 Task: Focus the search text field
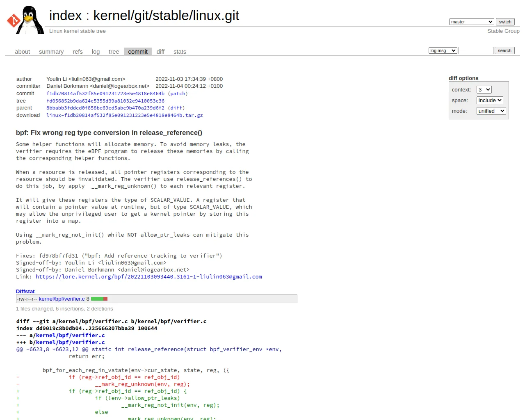tap(476, 50)
